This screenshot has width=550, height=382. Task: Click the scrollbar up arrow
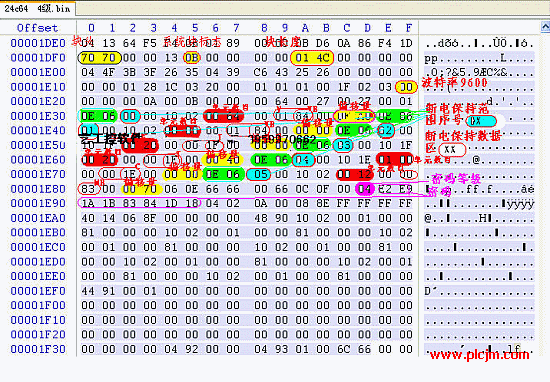pyautogui.click(x=545, y=27)
